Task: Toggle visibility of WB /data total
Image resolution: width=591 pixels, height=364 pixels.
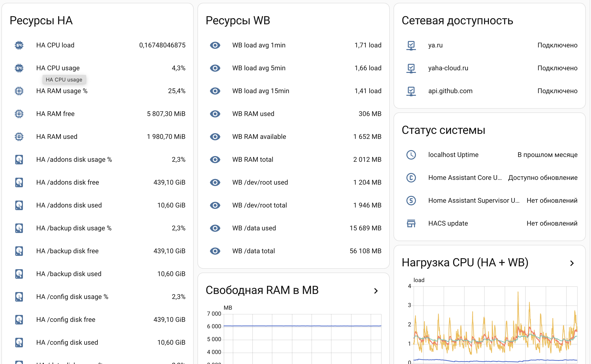Action: [x=215, y=251]
